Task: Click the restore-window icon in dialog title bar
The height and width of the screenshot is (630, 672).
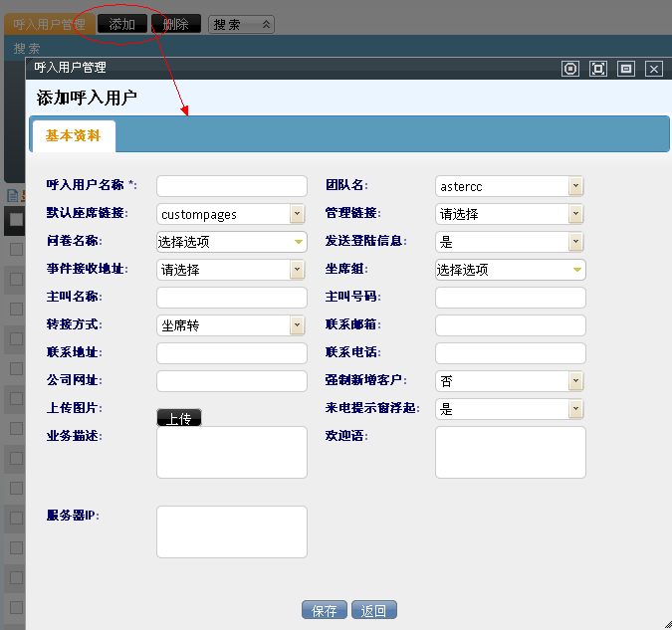Action: tap(626, 69)
